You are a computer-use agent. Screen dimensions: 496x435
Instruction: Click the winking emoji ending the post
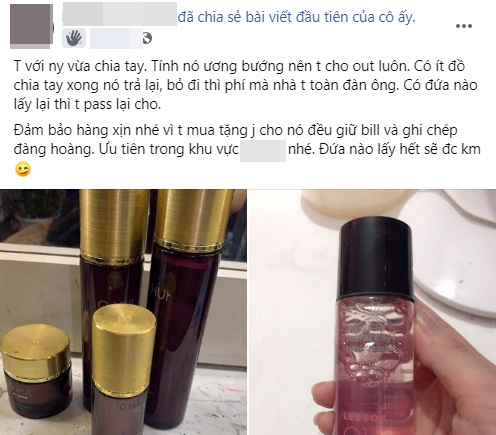23,169
